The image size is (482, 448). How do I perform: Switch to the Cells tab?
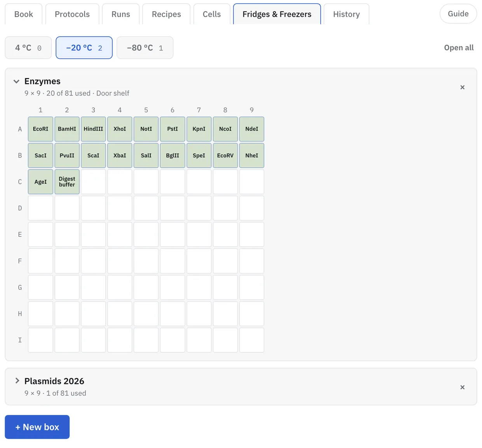tap(212, 14)
